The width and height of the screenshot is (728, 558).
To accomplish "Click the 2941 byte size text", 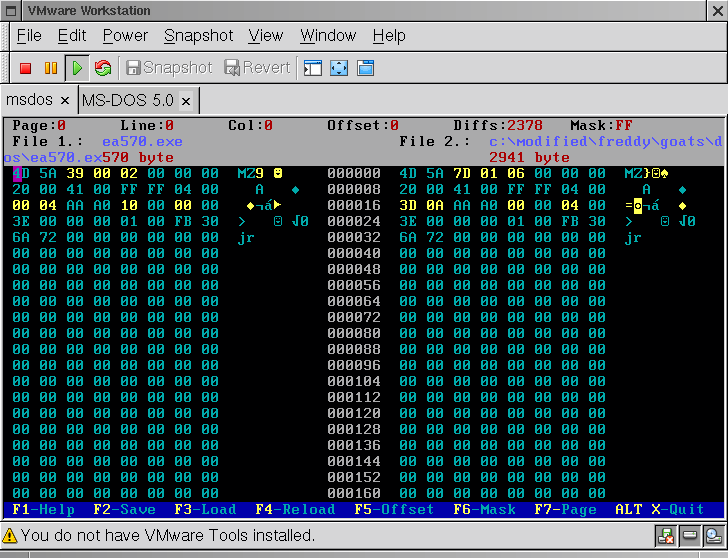I will pos(529,157).
